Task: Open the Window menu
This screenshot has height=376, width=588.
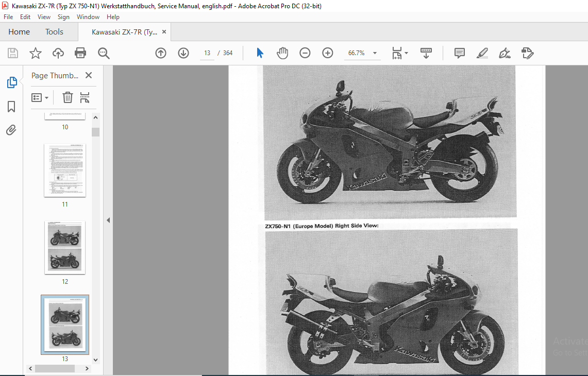Action: tap(88, 17)
